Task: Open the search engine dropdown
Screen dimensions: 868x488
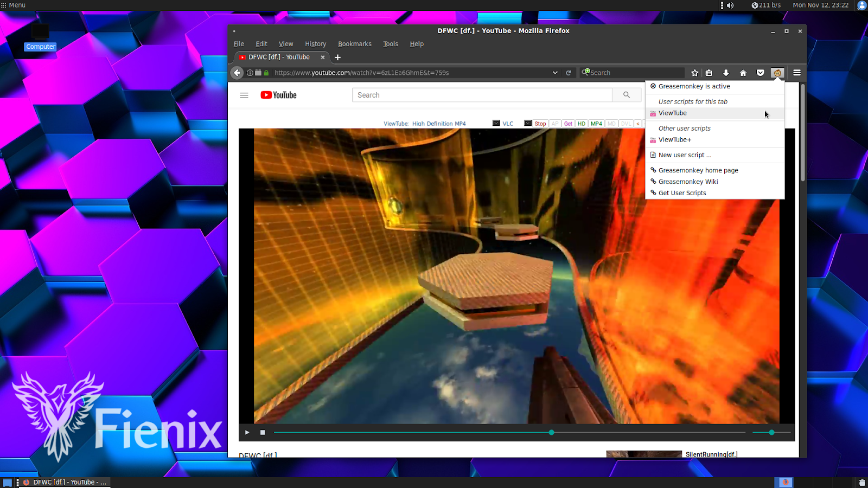Action: pos(585,72)
